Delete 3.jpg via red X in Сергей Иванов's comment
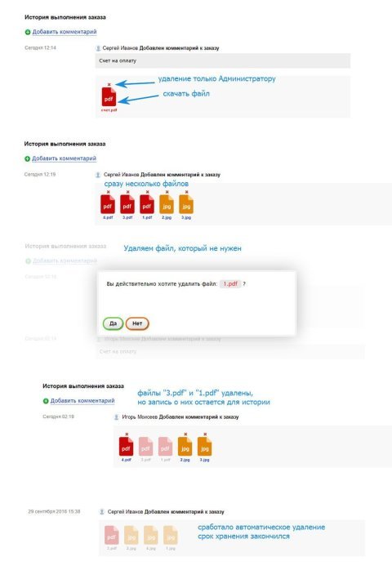The image size is (392, 588). tap(186, 192)
